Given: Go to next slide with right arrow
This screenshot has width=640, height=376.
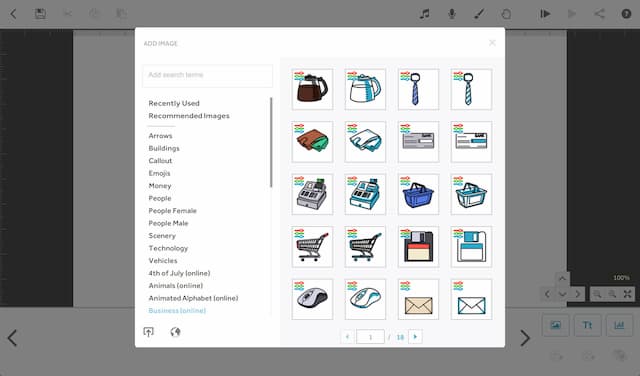Looking at the screenshot, I should pyautogui.click(x=525, y=338).
